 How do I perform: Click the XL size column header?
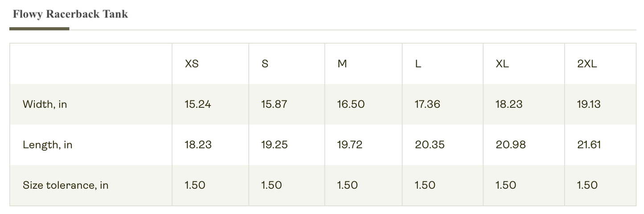click(x=502, y=64)
